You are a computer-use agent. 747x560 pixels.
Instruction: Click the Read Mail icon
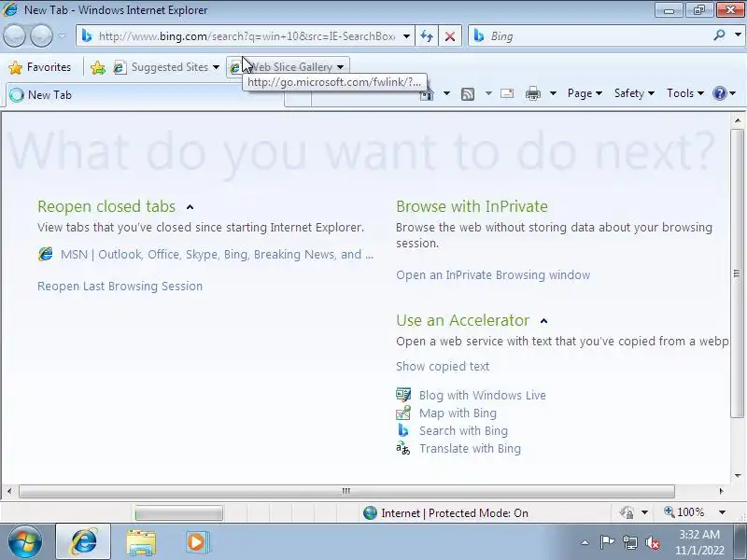pos(507,93)
